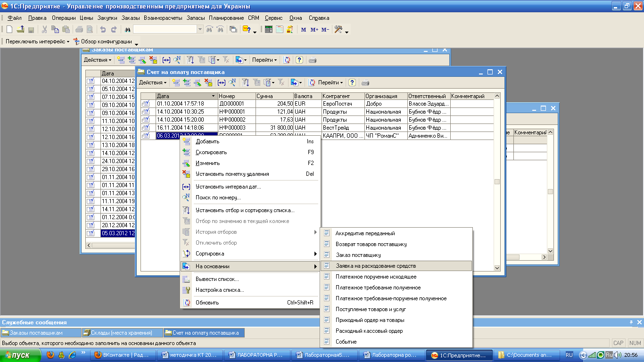Screen dimensions: 644x362
Task: Open Действия dropdown in Счет на оплату window
Action: [152, 82]
